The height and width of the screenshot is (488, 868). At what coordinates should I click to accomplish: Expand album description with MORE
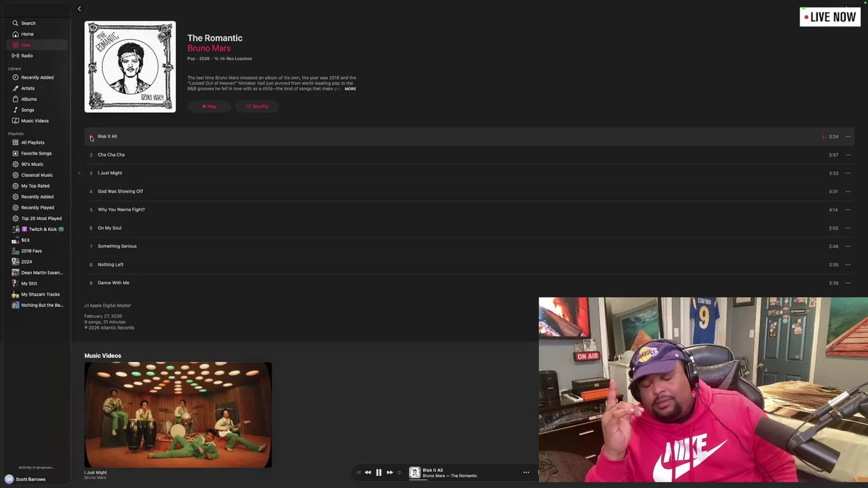coord(350,89)
